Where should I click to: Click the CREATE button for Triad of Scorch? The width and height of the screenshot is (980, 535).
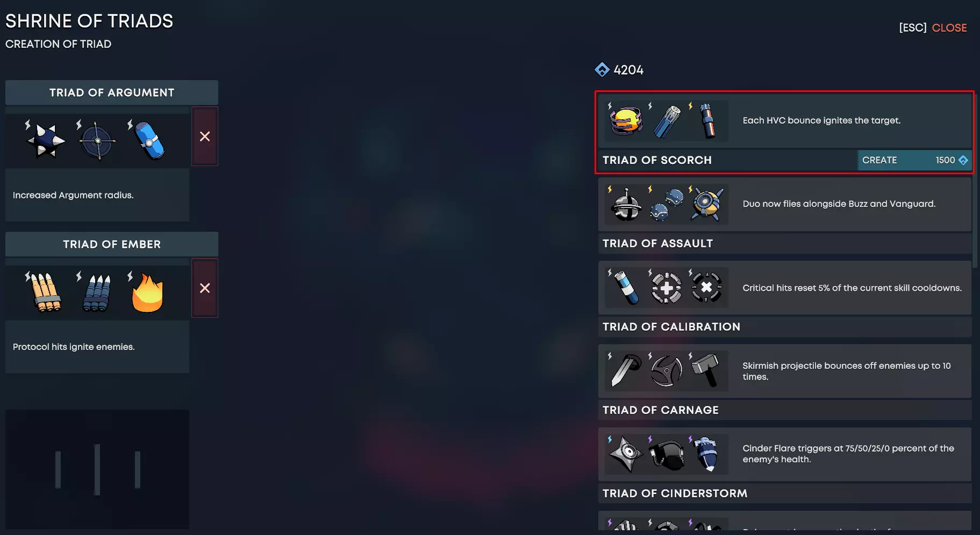pos(914,160)
